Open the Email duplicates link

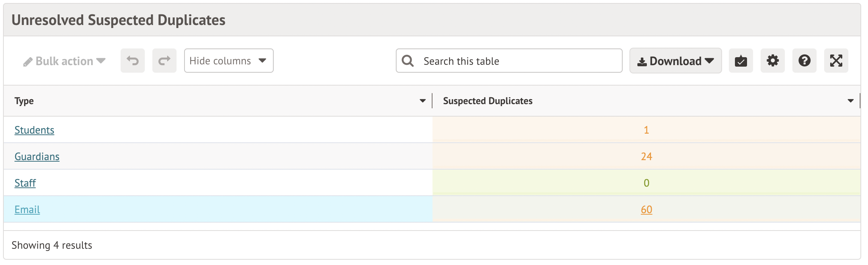(27, 209)
